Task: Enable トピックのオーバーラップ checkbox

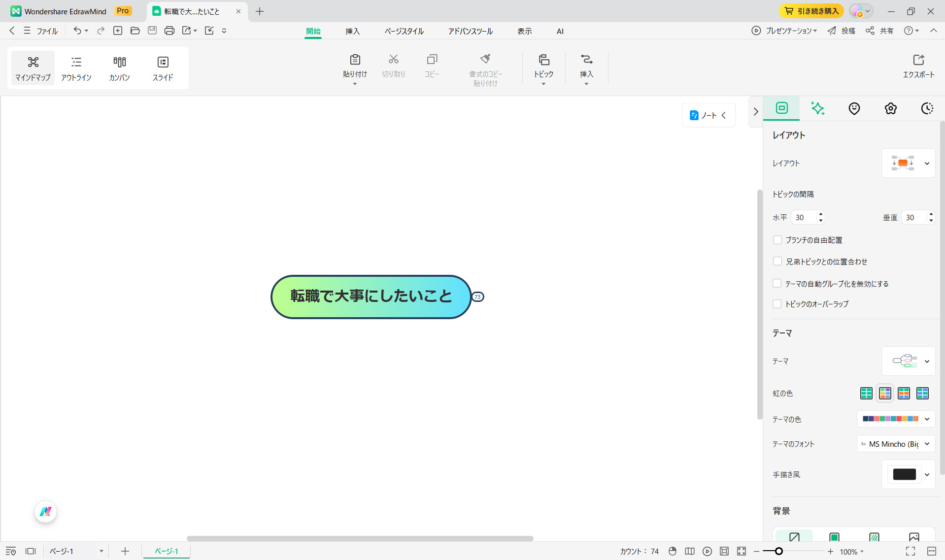Action: pos(777,304)
